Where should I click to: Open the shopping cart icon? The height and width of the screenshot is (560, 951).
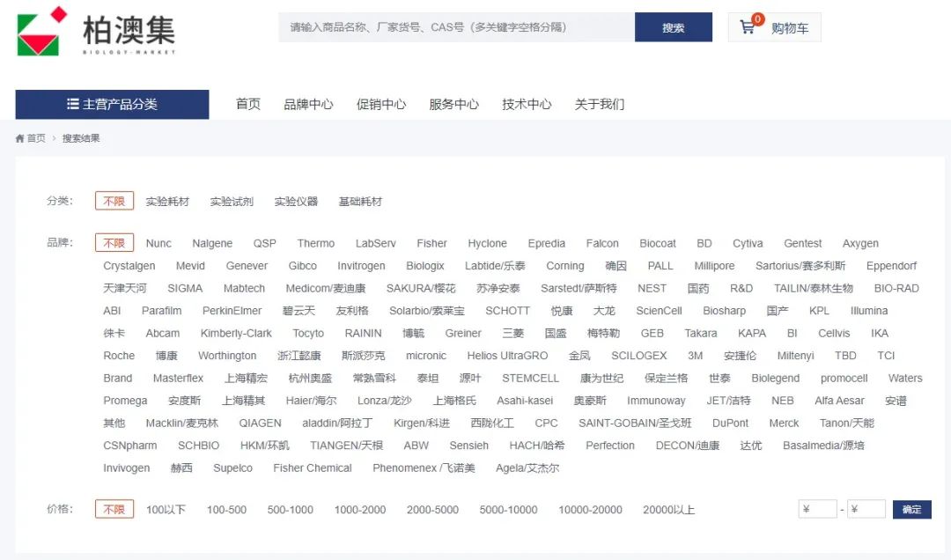pyautogui.click(x=748, y=27)
